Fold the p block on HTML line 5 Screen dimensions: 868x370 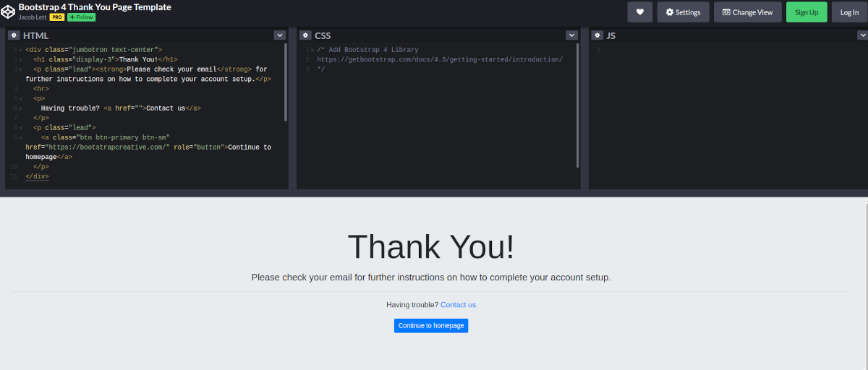[21, 98]
